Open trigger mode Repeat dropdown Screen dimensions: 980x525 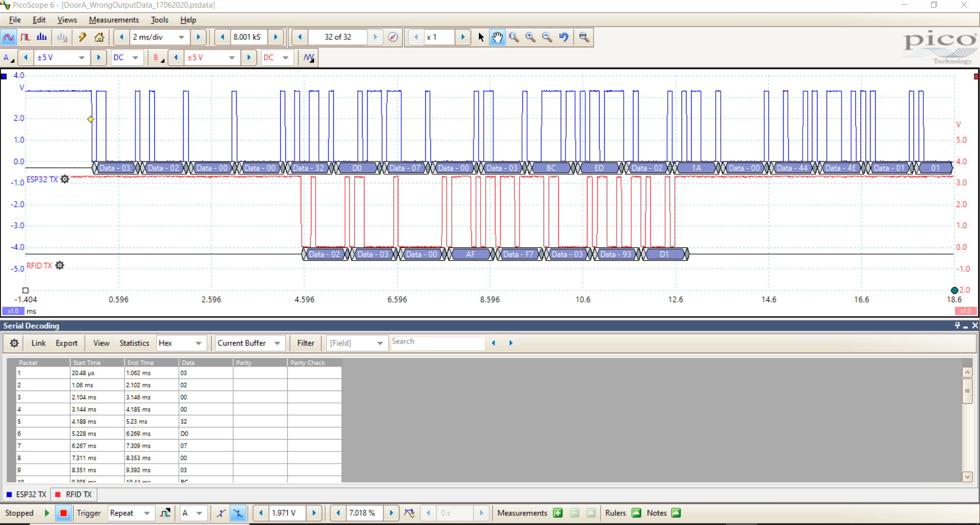[130, 513]
